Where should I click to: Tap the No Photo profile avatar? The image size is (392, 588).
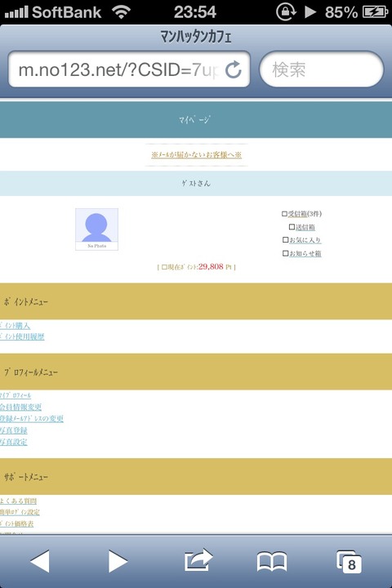(x=97, y=229)
